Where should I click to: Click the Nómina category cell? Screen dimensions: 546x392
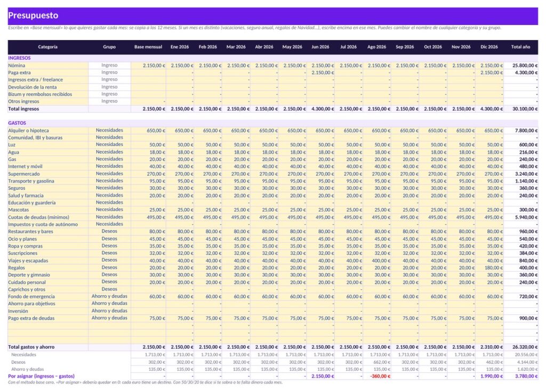(x=48, y=66)
